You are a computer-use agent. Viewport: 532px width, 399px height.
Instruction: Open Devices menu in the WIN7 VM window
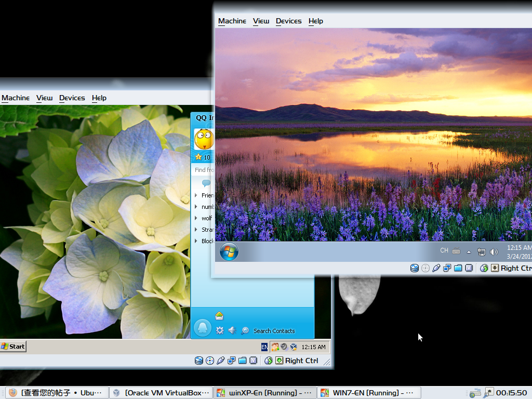[x=289, y=21]
